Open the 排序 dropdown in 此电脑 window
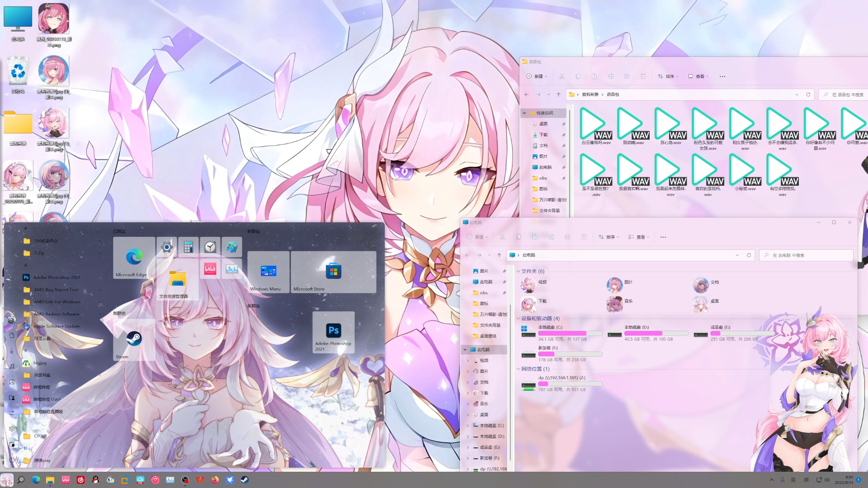The width and height of the screenshot is (868, 488). (609, 237)
